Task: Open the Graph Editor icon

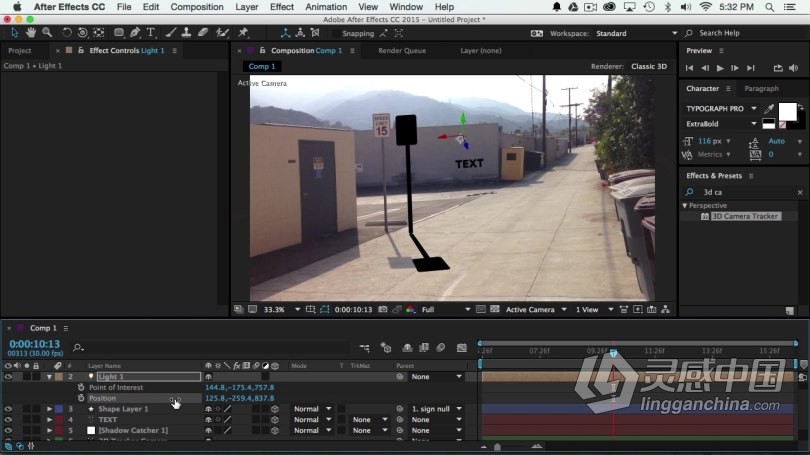Action: 462,348
